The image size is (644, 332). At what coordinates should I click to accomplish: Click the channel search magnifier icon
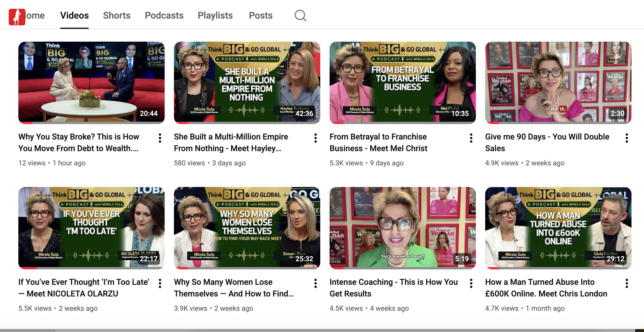click(300, 15)
